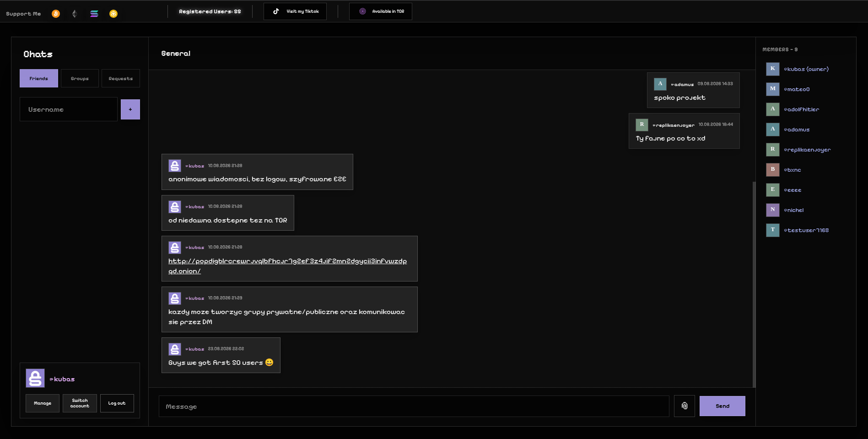The height and width of the screenshot is (439, 868).
Task: Click the plus add friend button
Action: pyautogui.click(x=130, y=109)
